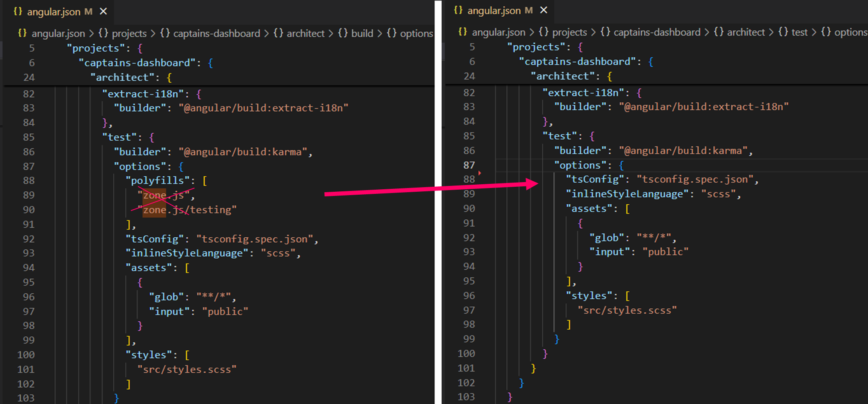This screenshot has height=404, width=868.
Task: Expand "captains-dashboard" breadcrumb in the right pane
Action: [x=656, y=32]
